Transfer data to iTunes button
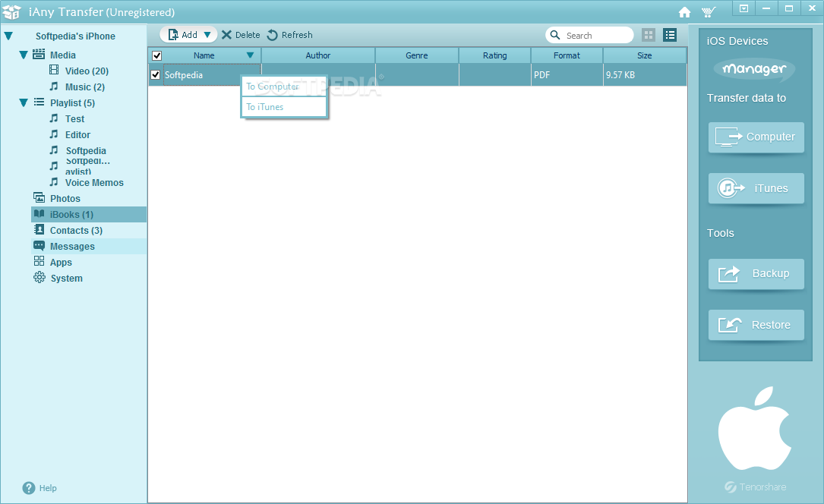 click(x=756, y=188)
